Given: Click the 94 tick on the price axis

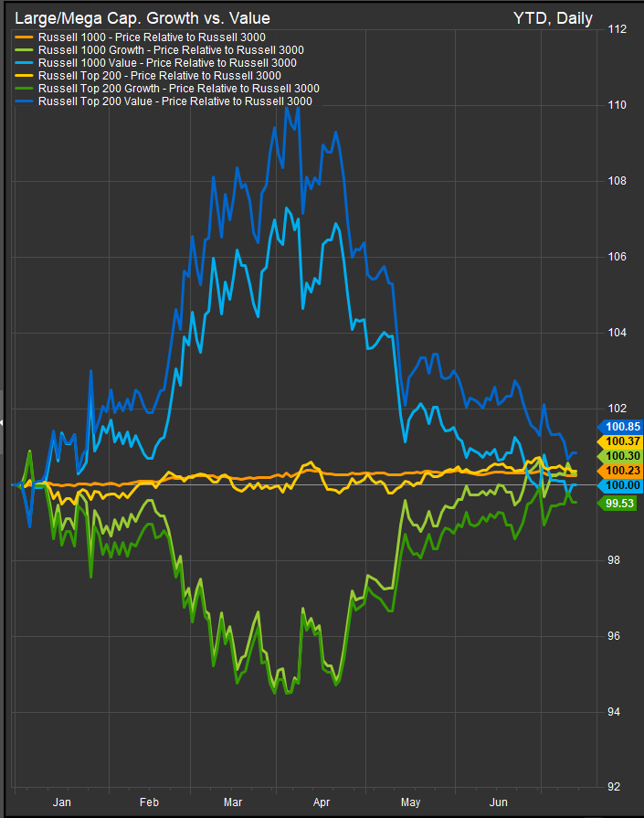Looking at the screenshot, I should click(x=617, y=711).
